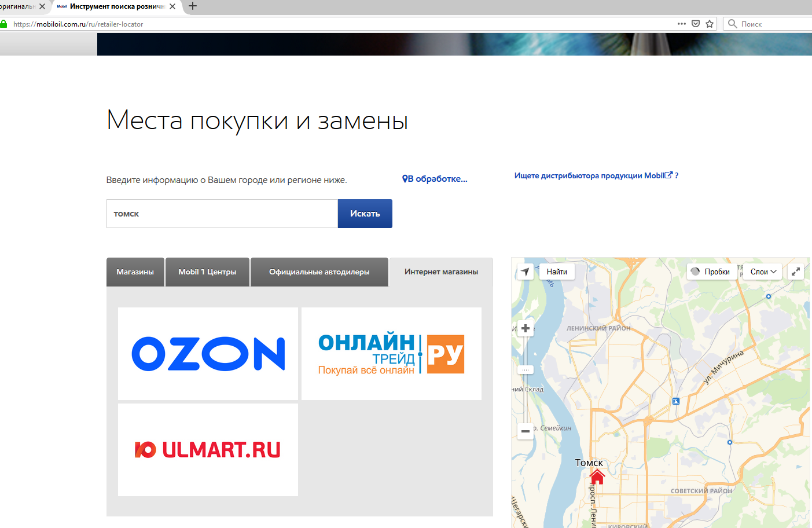This screenshot has width=812, height=528.
Task: Click the Pocket save icon
Action: (696, 24)
